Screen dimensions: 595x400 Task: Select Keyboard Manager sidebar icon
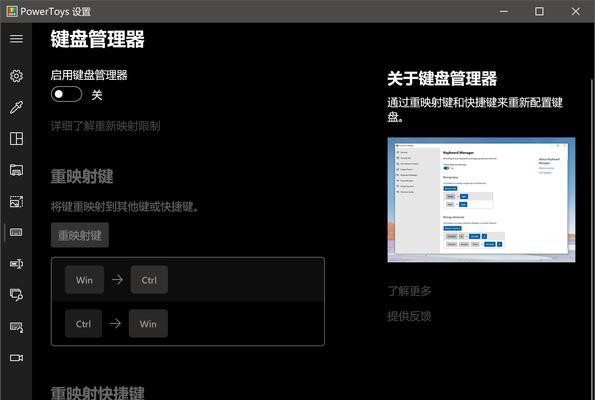[16, 232]
